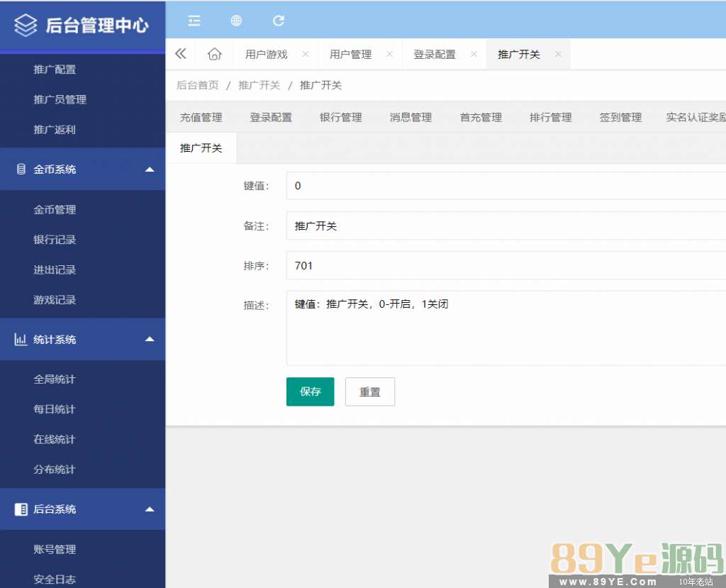
Task: Click the refresh icon in top bar
Action: pos(279,21)
